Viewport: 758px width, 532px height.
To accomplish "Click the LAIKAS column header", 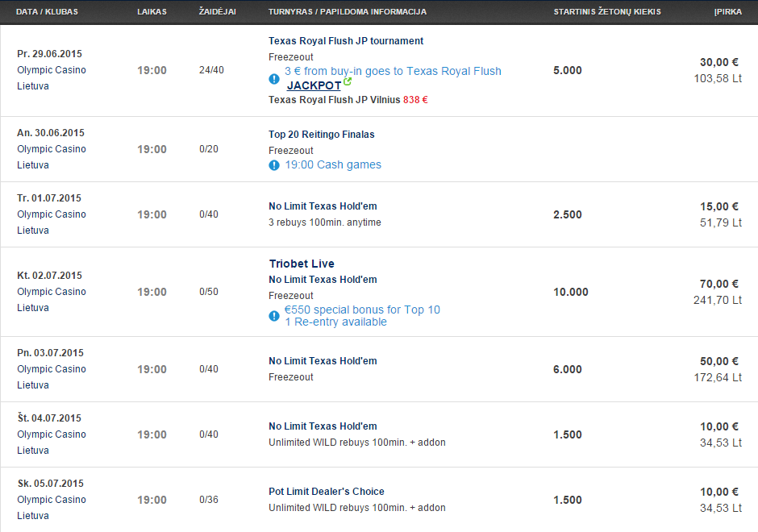I will point(152,11).
